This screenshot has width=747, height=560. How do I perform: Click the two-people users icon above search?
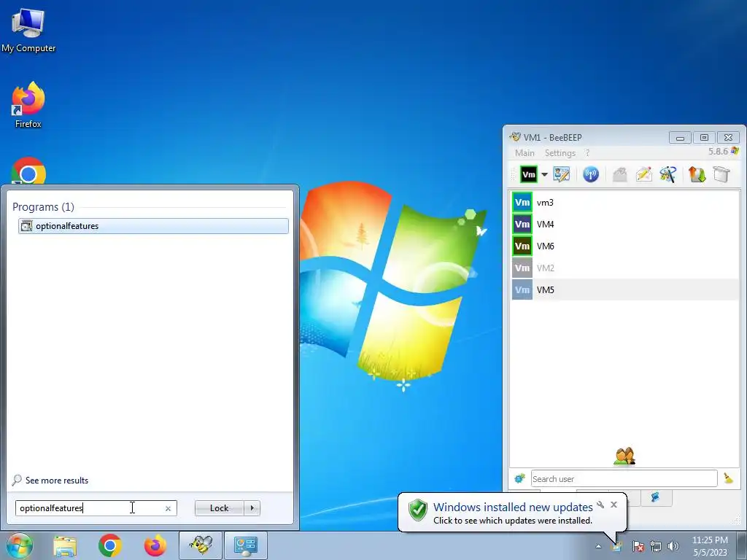[x=624, y=456]
